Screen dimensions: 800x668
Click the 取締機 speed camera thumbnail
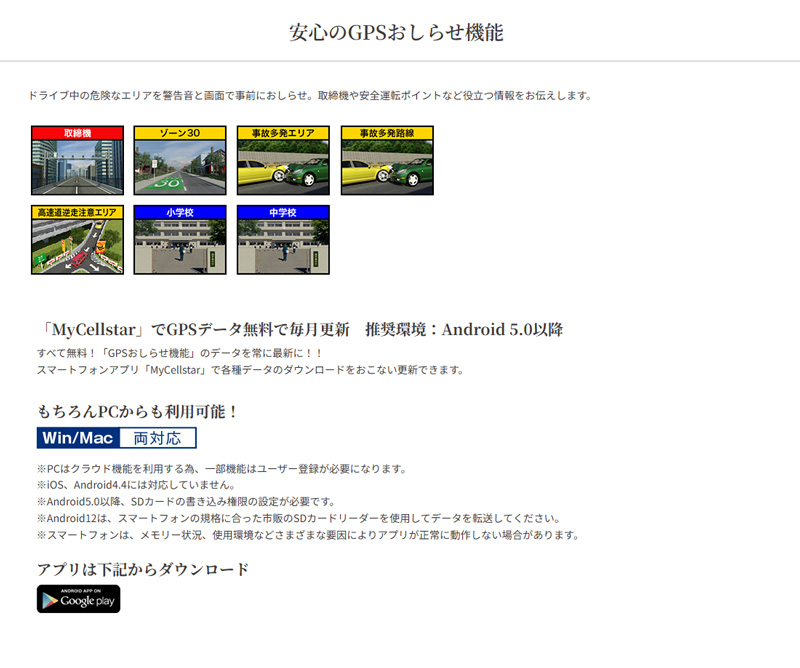pyautogui.click(x=77, y=167)
